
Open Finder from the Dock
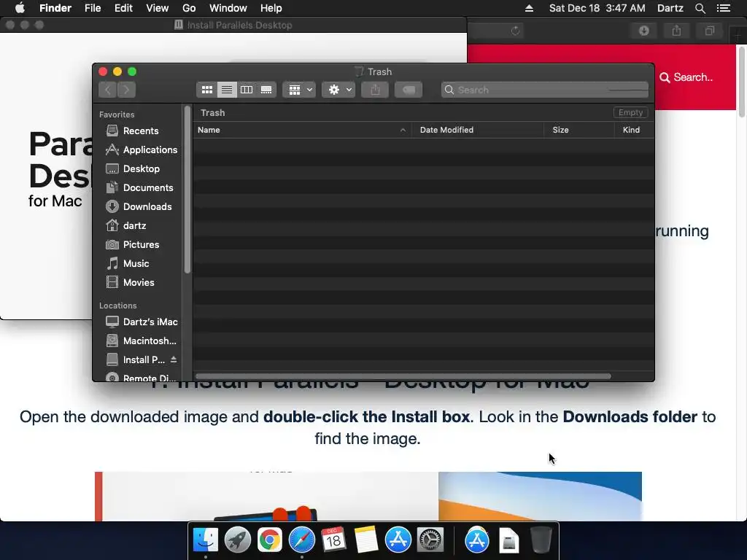pyautogui.click(x=205, y=540)
